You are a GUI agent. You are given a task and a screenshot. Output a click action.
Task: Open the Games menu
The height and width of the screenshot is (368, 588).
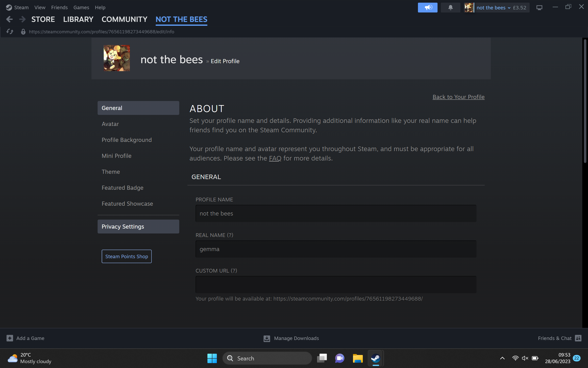click(81, 8)
